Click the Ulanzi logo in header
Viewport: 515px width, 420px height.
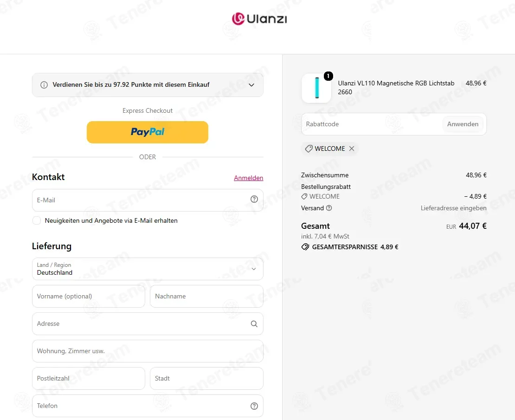click(x=259, y=19)
